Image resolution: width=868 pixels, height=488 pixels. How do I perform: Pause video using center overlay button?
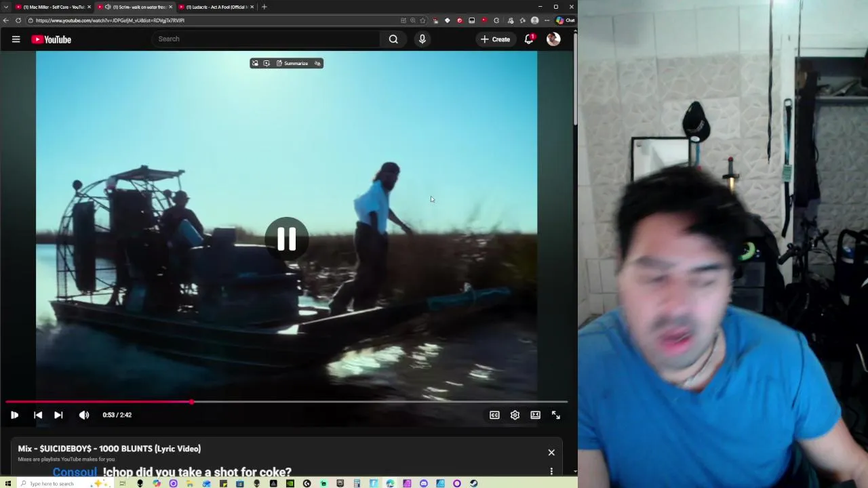point(286,239)
